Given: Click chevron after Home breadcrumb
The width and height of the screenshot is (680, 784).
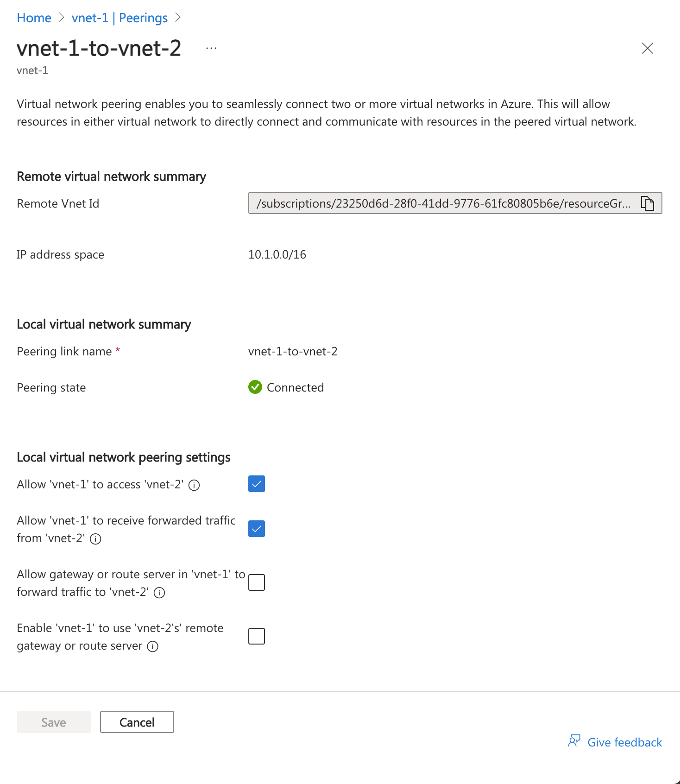Looking at the screenshot, I should point(62,18).
